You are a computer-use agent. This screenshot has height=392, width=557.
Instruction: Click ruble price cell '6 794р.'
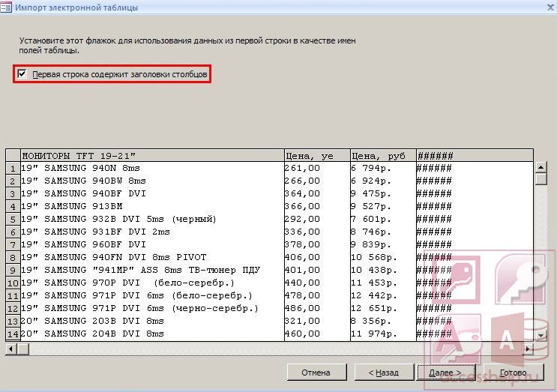383,169
